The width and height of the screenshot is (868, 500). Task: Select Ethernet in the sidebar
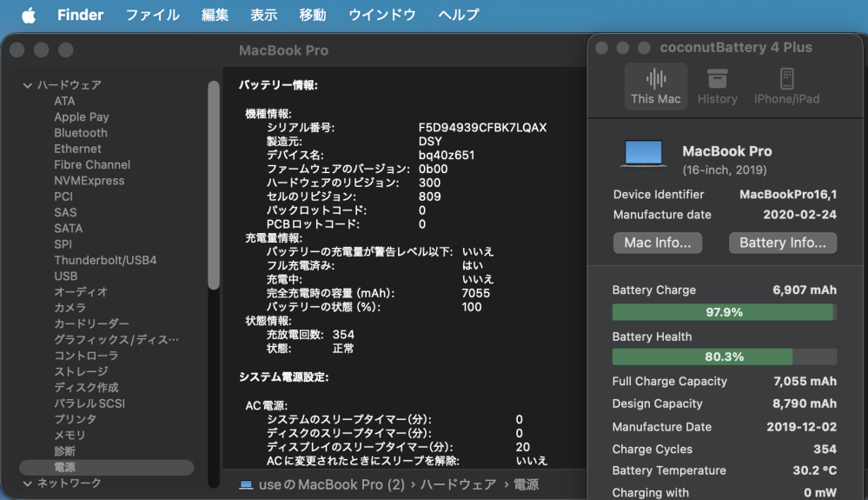pos(77,149)
